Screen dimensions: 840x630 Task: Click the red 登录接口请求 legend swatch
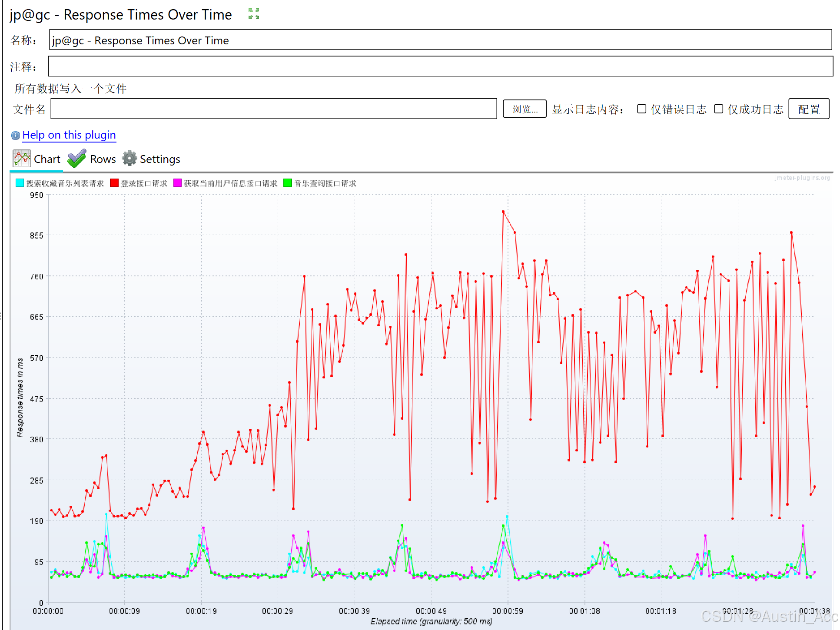(x=114, y=183)
